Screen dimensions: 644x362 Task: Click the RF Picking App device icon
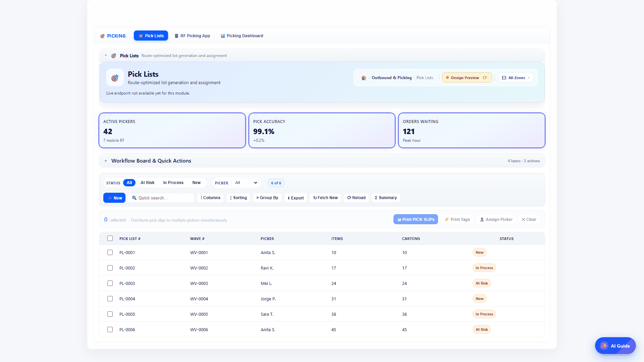click(176, 36)
